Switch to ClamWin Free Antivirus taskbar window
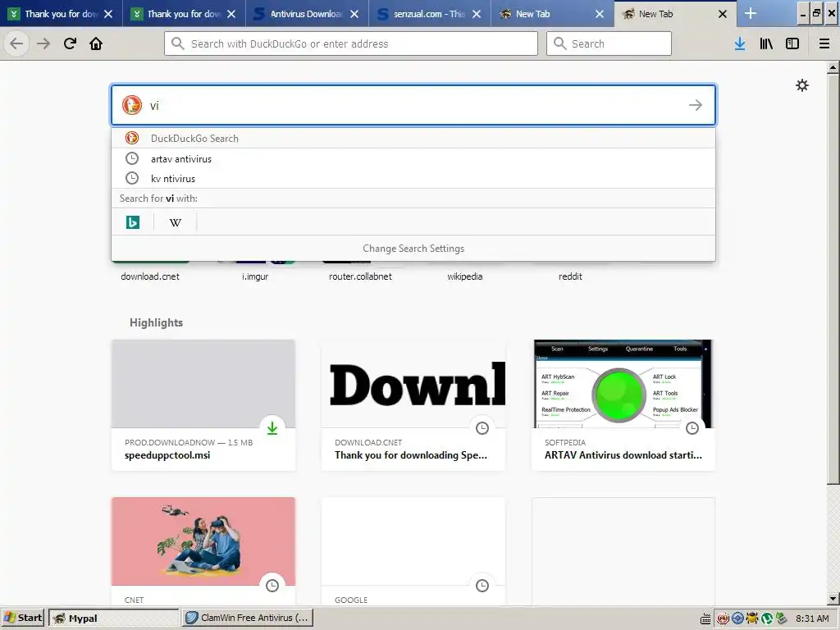Screen dimensions: 840x630 coord(247,618)
